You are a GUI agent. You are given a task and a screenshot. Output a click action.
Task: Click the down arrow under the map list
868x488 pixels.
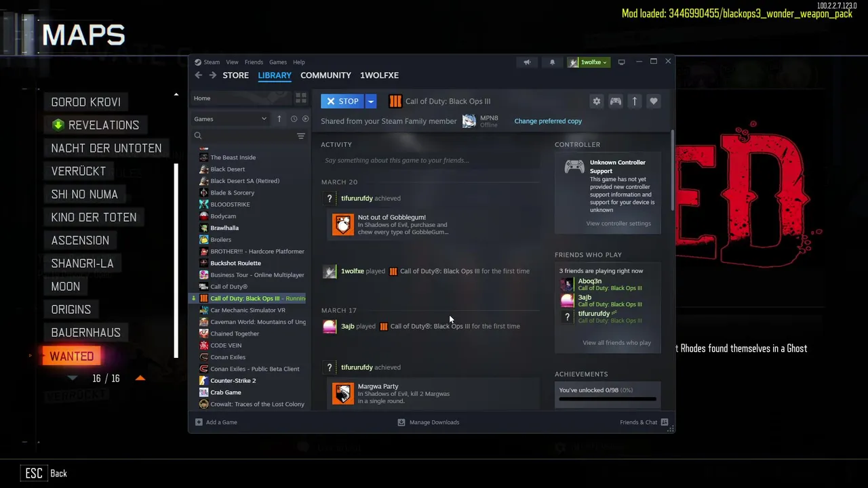click(73, 378)
